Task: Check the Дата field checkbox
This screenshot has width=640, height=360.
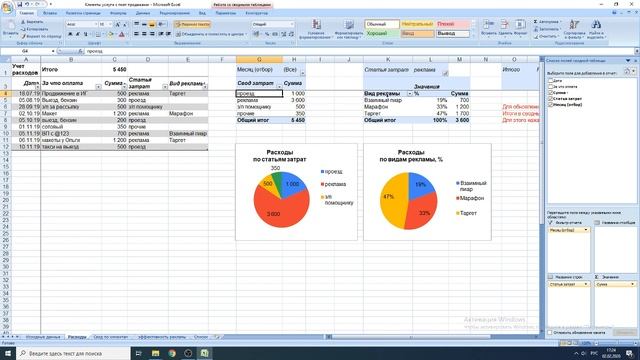Action: pyautogui.click(x=551, y=81)
